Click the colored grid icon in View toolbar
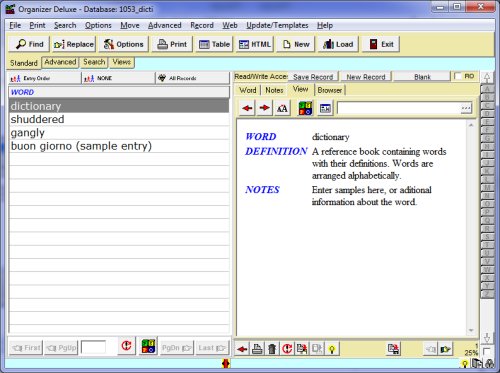This screenshot has width=500, height=373. [x=305, y=108]
